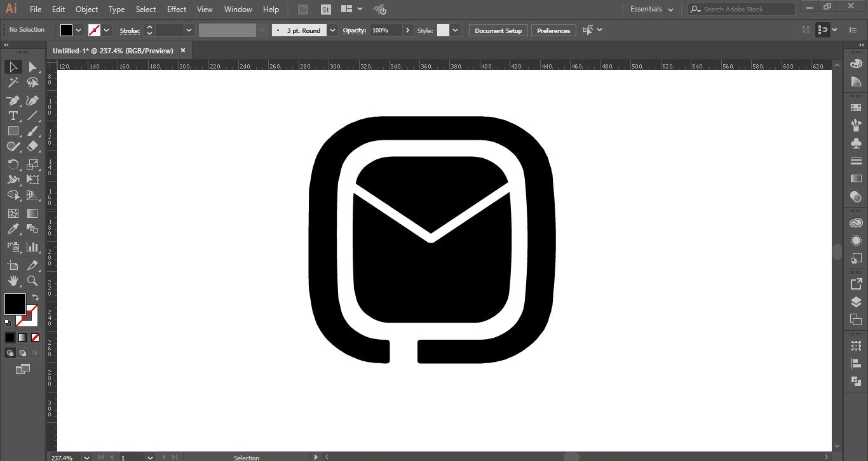Select the Lasso tool
This screenshot has height=461, width=868.
coord(32,83)
